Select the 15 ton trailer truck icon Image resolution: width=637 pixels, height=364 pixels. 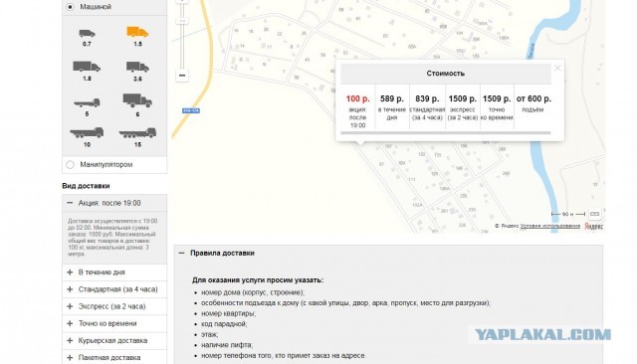137,132
